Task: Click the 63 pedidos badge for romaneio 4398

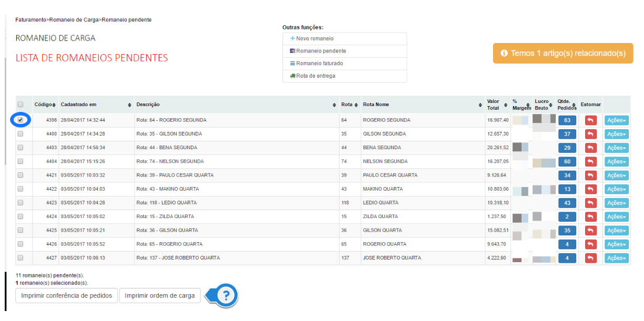Action: tap(567, 120)
